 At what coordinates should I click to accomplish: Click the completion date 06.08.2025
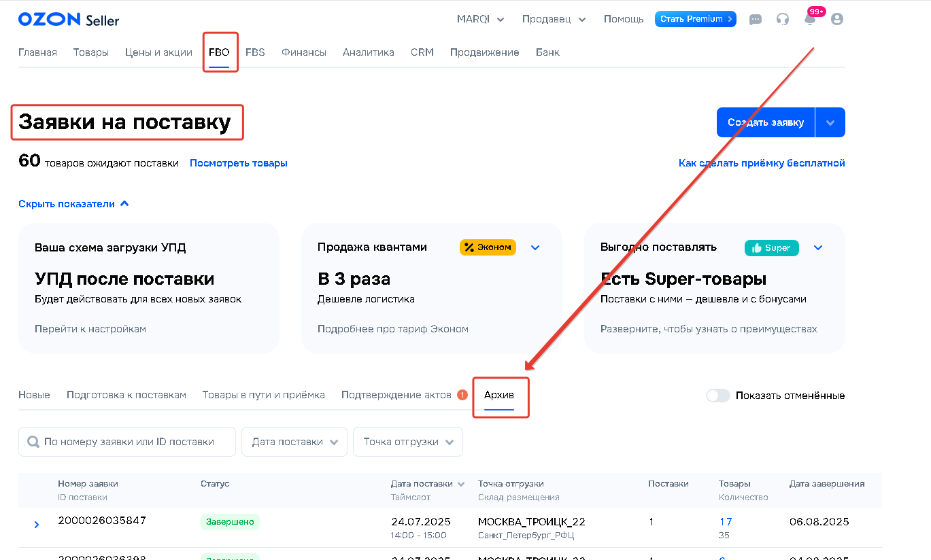819,522
